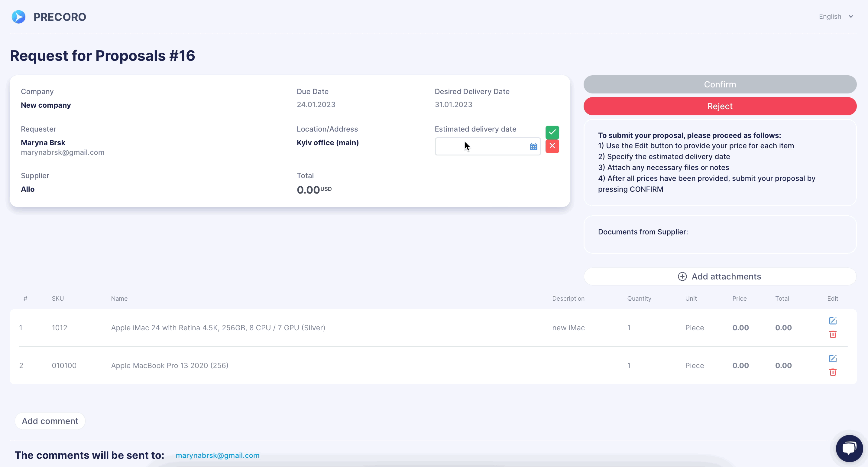The width and height of the screenshot is (868, 467).
Task: Click the Edit column header
Action: [832, 299]
